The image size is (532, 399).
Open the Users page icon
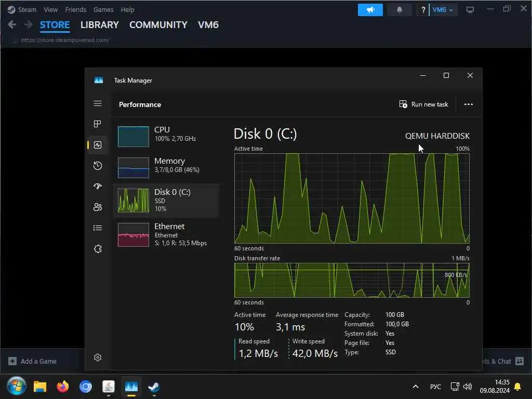(98, 207)
